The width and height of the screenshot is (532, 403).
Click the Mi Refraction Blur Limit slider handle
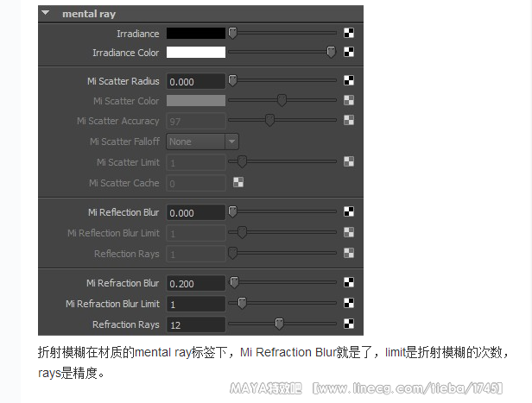[242, 303]
